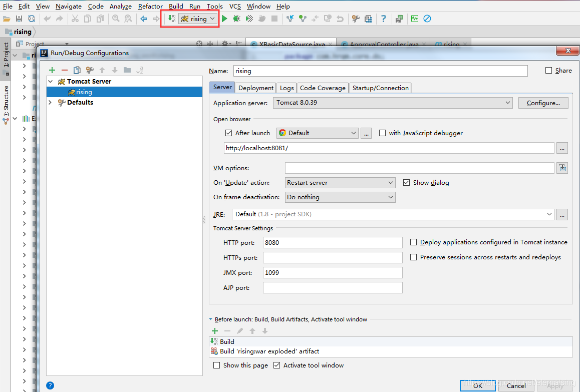Viewport: 580px width, 392px height.
Task: Click the Run with Coverage icon
Action: 249,19
